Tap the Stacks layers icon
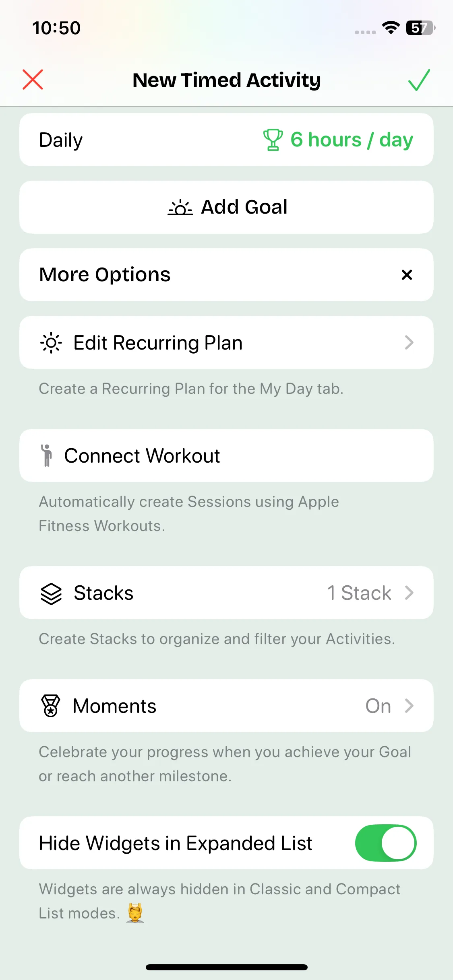 [51, 593]
